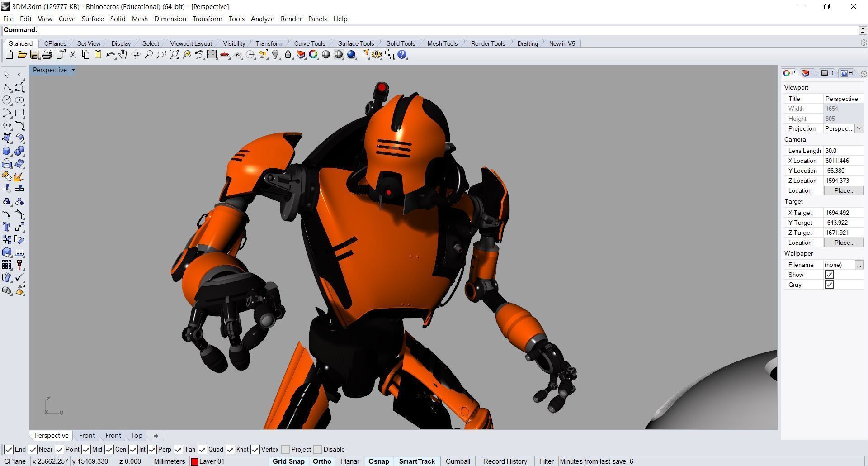Open Layers using the stacked layers icon
The height and width of the screenshot is (466, 868).
pyautogui.click(x=301, y=55)
